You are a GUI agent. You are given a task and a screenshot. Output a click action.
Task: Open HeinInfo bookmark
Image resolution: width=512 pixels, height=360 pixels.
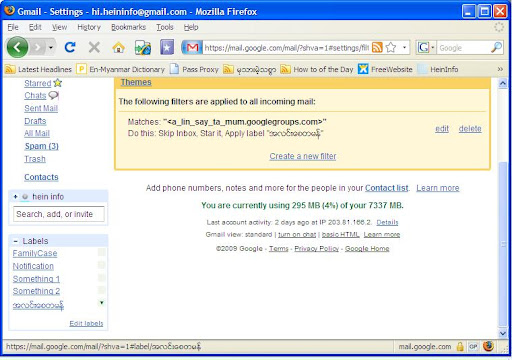point(438,69)
